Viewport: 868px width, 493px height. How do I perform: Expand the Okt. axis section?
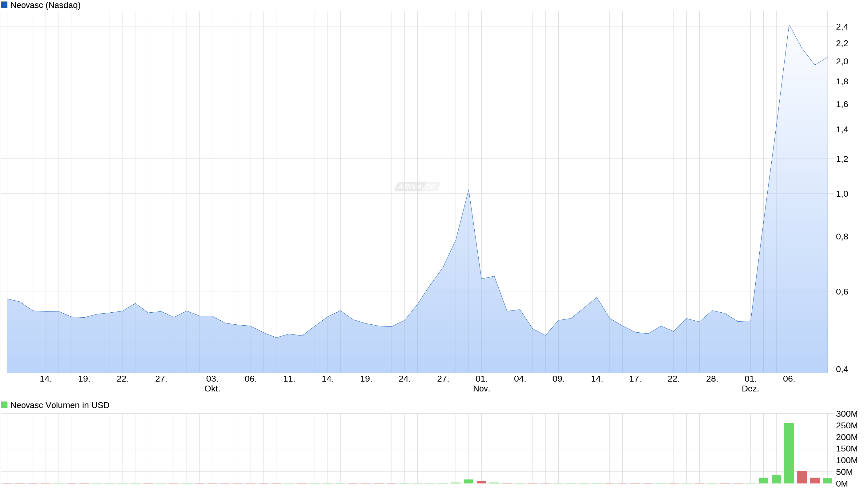click(213, 389)
